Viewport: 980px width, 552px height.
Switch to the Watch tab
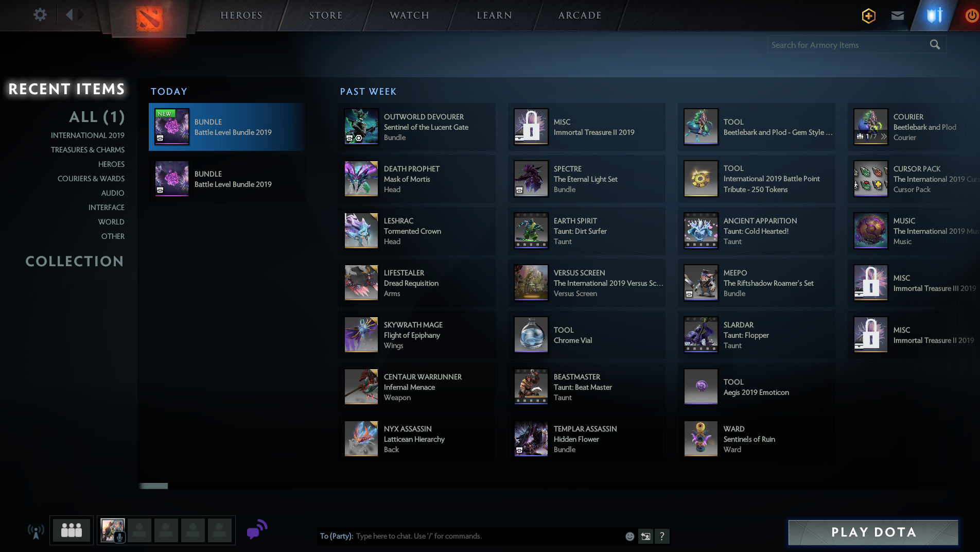409,15
